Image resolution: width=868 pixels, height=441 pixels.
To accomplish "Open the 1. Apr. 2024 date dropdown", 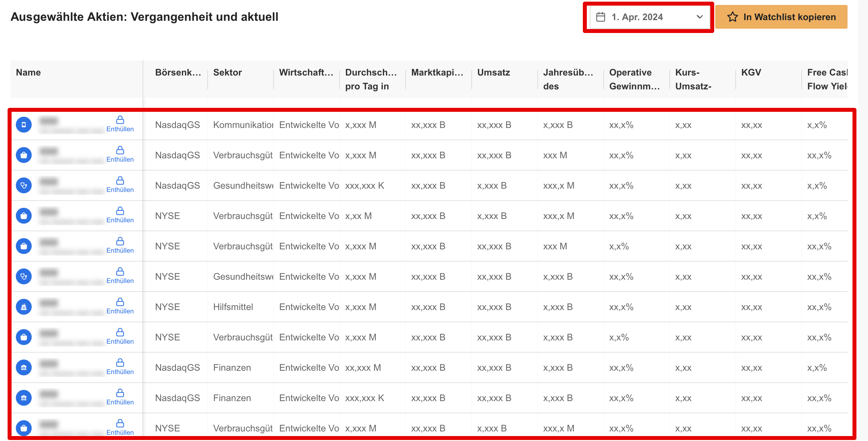I will click(649, 17).
